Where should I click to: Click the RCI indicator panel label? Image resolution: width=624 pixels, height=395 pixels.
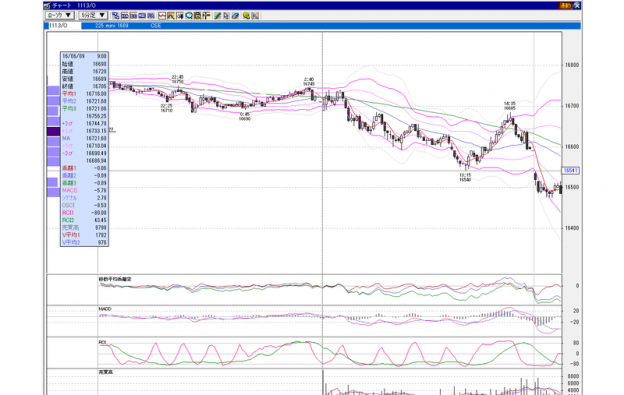pyautogui.click(x=102, y=342)
